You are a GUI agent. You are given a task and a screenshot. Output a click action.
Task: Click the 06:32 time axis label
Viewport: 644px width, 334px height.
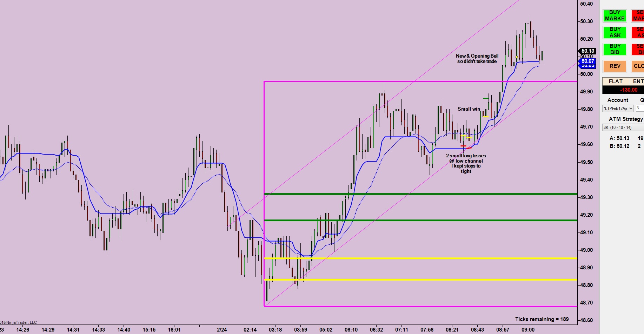coord(376,329)
